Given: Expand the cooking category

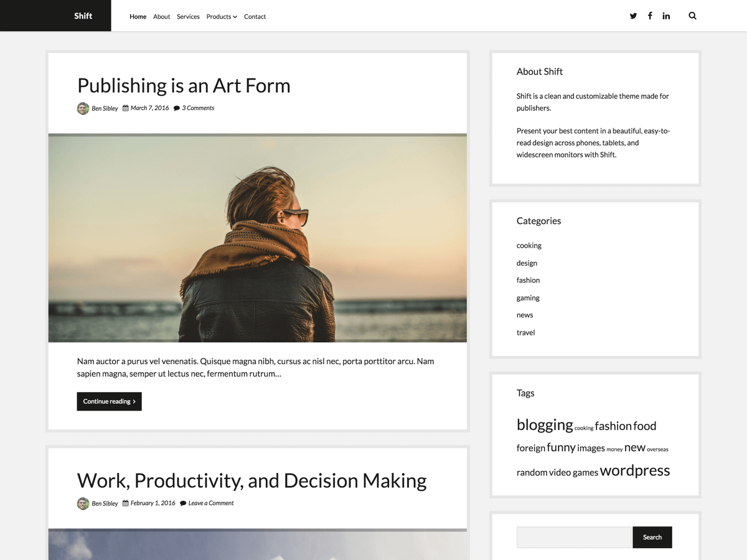Looking at the screenshot, I should click(x=529, y=245).
